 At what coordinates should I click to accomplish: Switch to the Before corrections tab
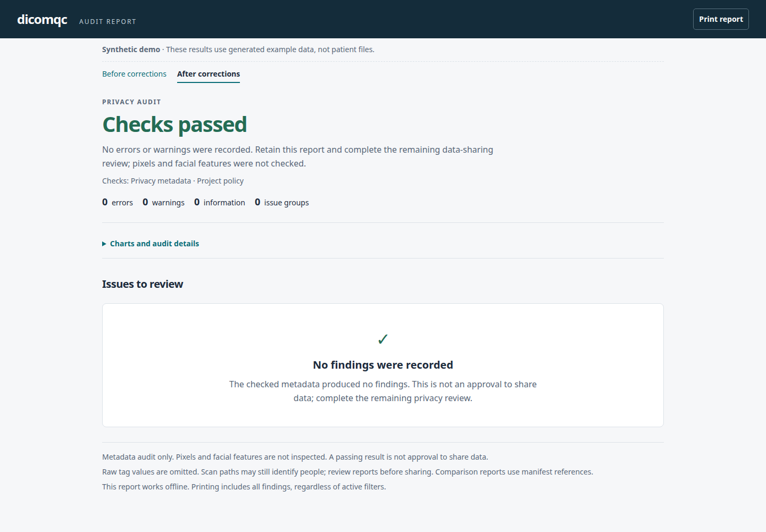pyautogui.click(x=134, y=74)
